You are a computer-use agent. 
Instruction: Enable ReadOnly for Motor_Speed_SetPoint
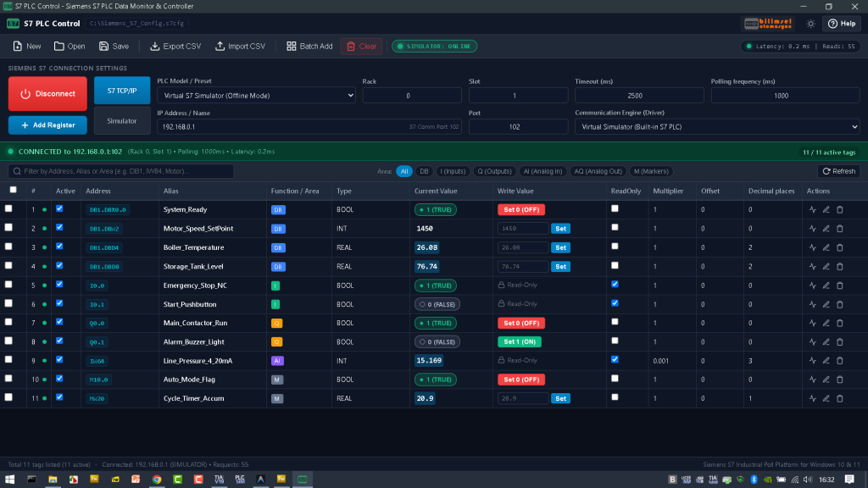click(x=615, y=227)
